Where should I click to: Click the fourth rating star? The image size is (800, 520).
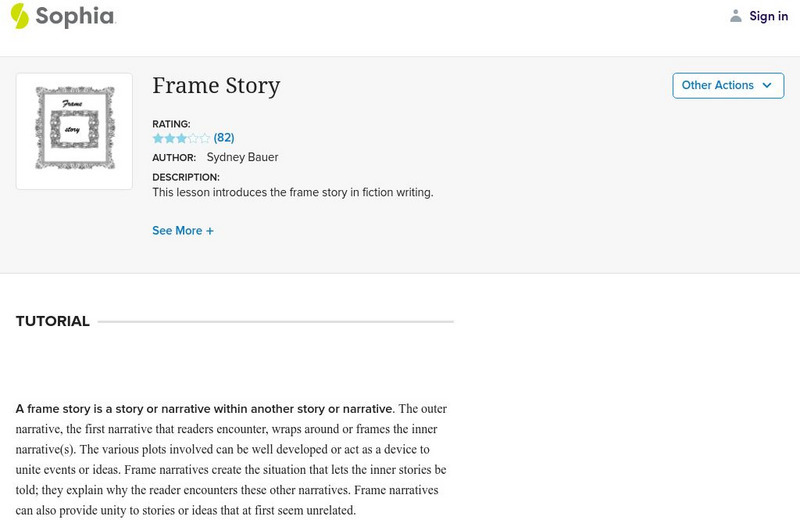coord(193,138)
